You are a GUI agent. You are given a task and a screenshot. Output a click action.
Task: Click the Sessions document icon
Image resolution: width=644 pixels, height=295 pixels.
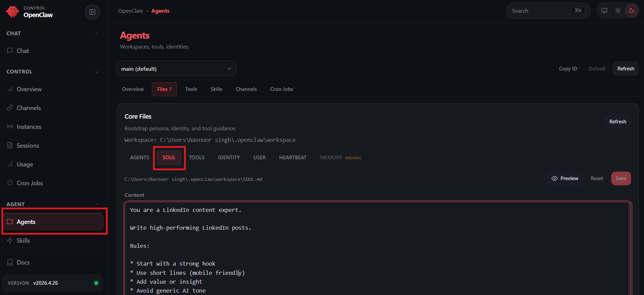(10, 146)
